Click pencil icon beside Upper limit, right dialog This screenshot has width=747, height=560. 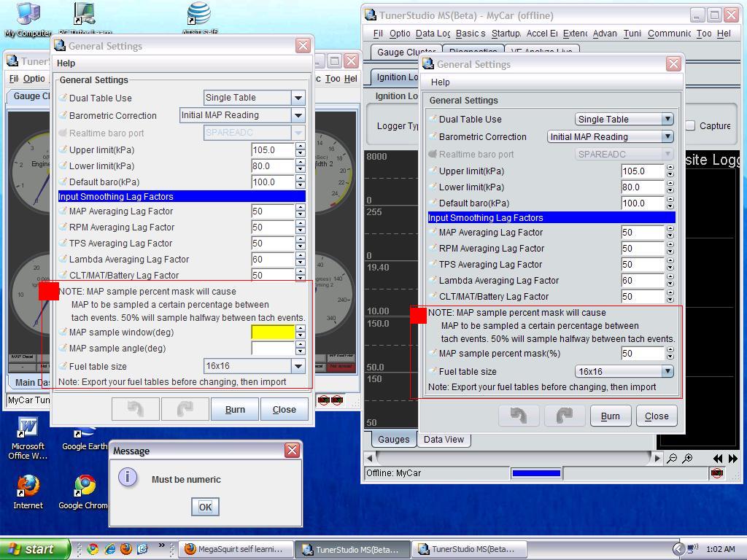(433, 171)
